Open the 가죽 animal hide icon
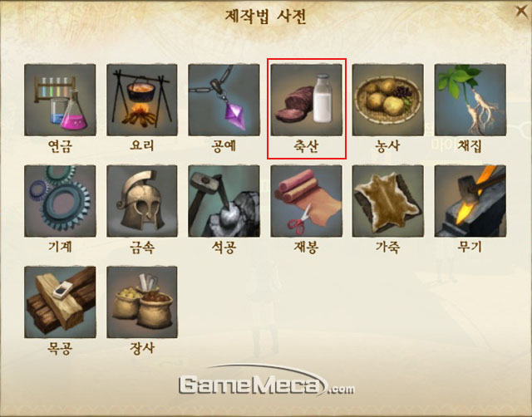This screenshot has height=417, width=532. [388, 201]
